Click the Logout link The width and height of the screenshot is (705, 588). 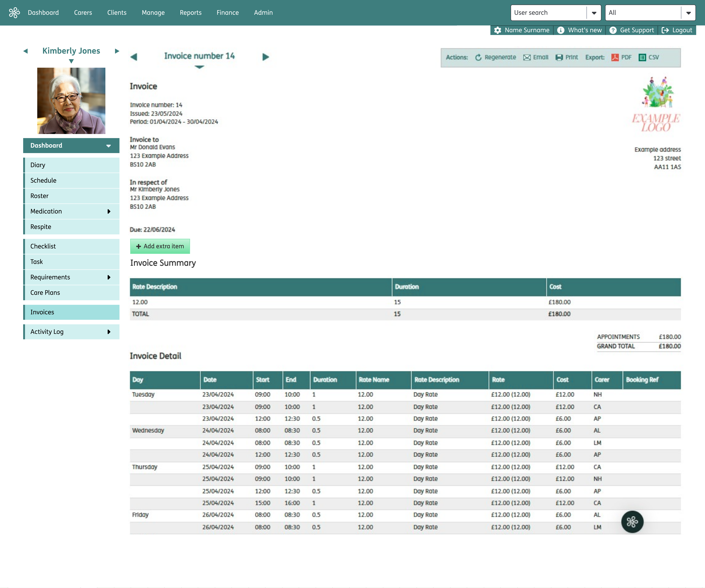(677, 30)
